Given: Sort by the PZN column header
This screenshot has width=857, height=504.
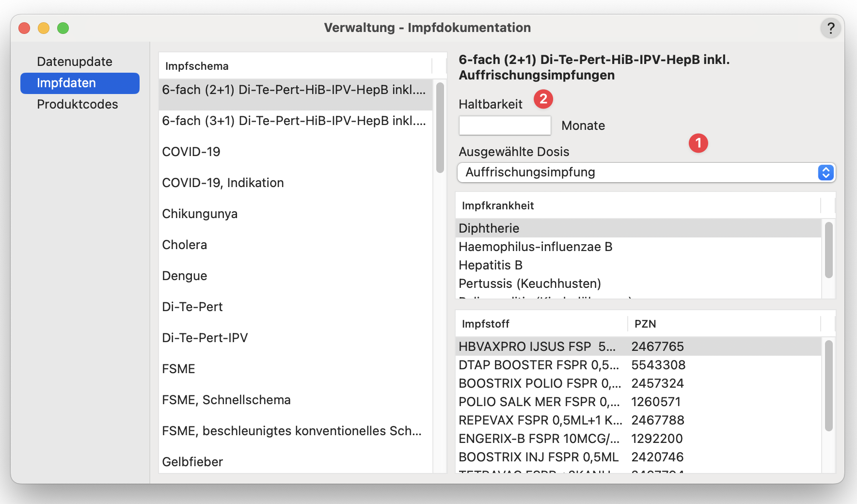Looking at the screenshot, I should point(645,324).
